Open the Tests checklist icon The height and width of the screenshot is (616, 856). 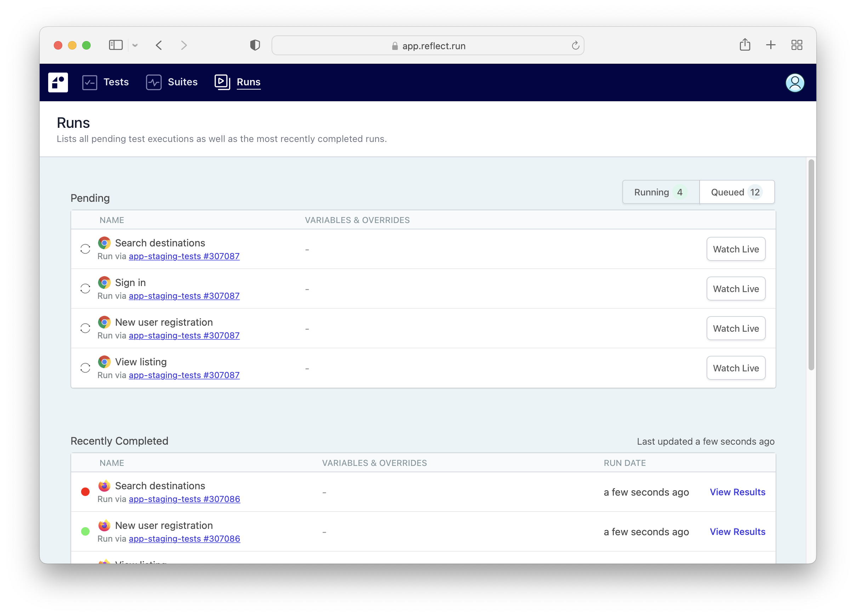click(90, 82)
